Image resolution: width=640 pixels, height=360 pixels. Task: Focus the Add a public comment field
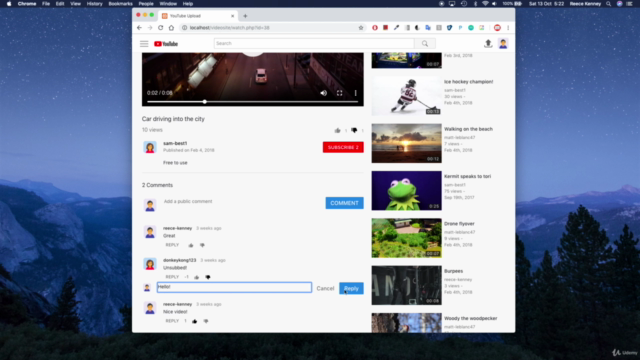(241, 202)
